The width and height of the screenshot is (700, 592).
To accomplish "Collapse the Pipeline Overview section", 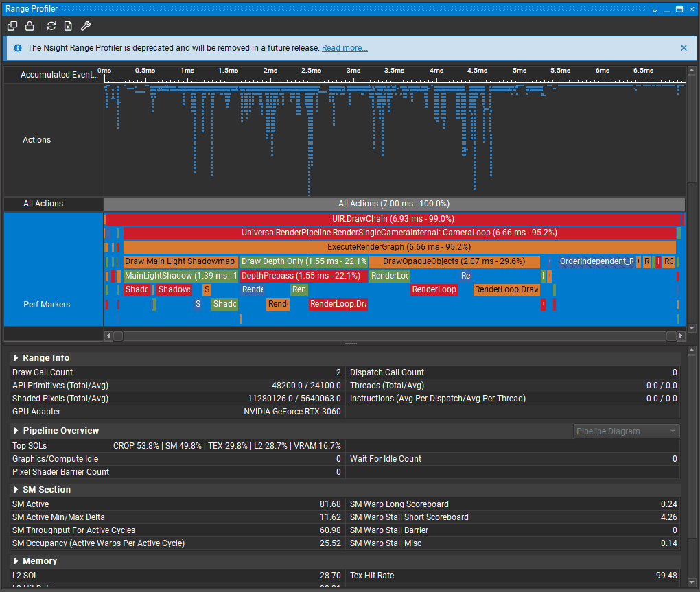I will (16, 431).
